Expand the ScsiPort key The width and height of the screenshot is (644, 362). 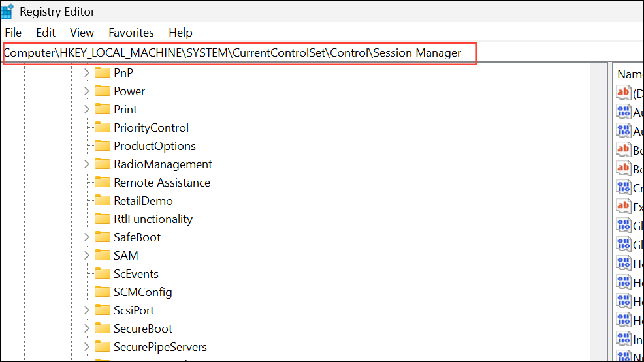[86, 310]
